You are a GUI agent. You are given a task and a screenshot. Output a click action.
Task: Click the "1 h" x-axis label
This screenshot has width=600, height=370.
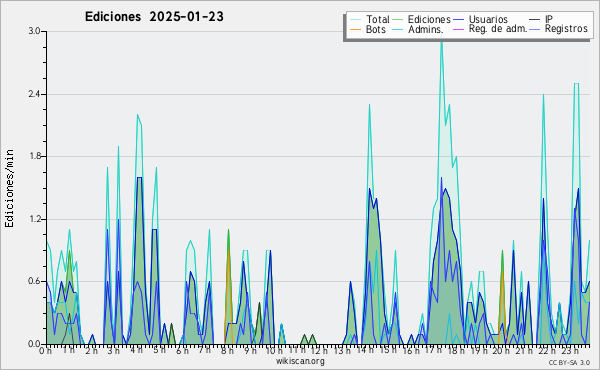tap(68, 350)
